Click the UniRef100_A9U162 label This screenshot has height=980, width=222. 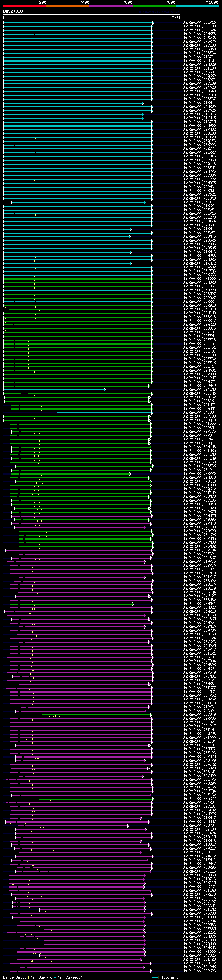click(x=199, y=397)
